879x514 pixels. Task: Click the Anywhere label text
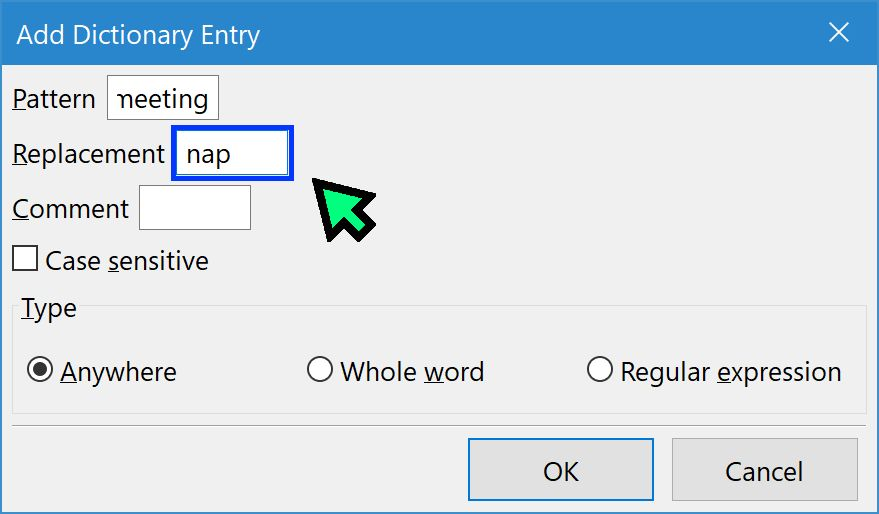pos(118,372)
